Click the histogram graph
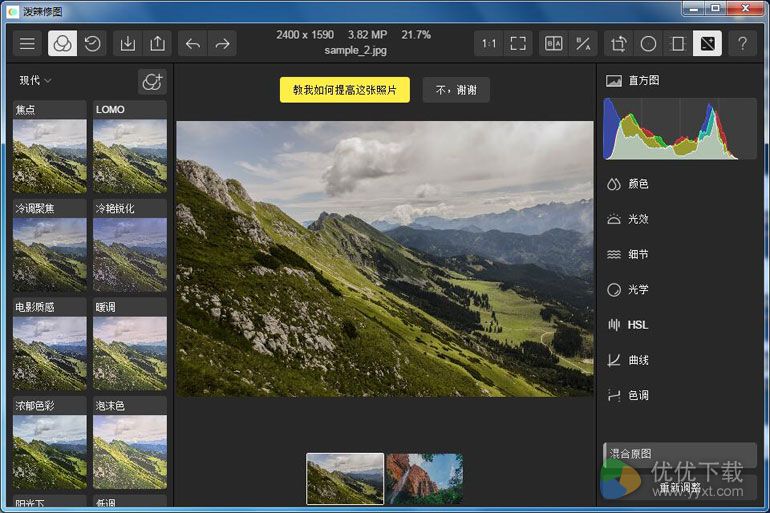 pos(680,129)
